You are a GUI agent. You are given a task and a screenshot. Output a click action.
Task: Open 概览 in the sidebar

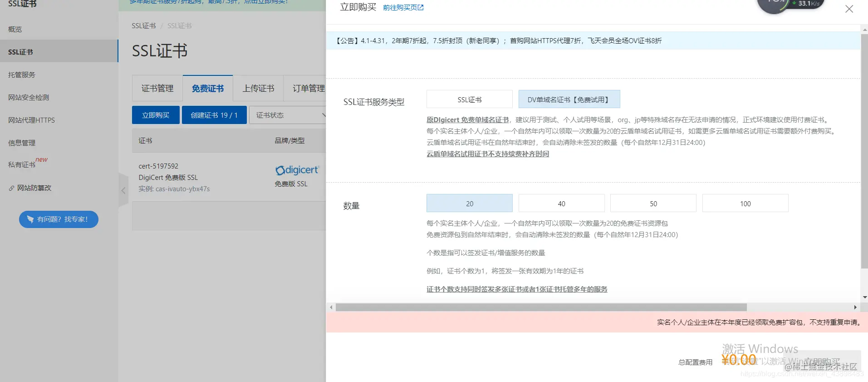click(15, 29)
